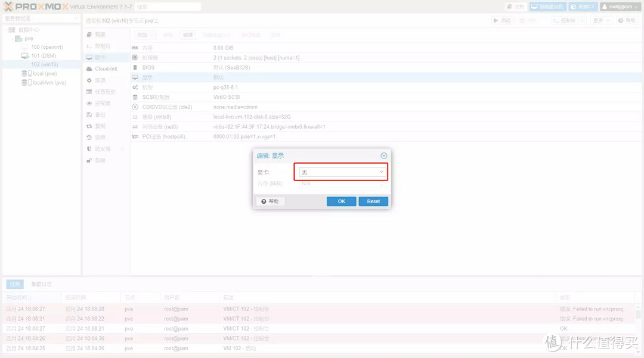Collapse the pve node chevron
Screen dimensions: 644x358
coord(12,39)
